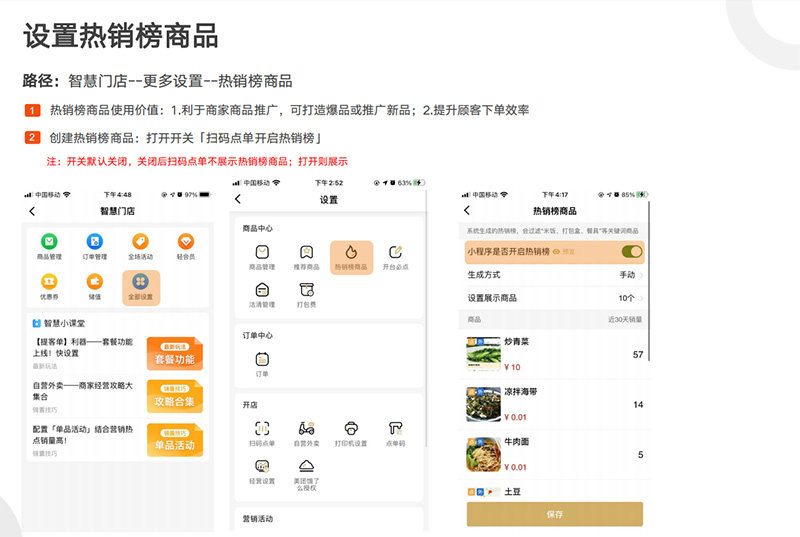Screen dimensions: 800x537
Task: Expand 生成方式 手动 chevron
Action: coord(641,275)
